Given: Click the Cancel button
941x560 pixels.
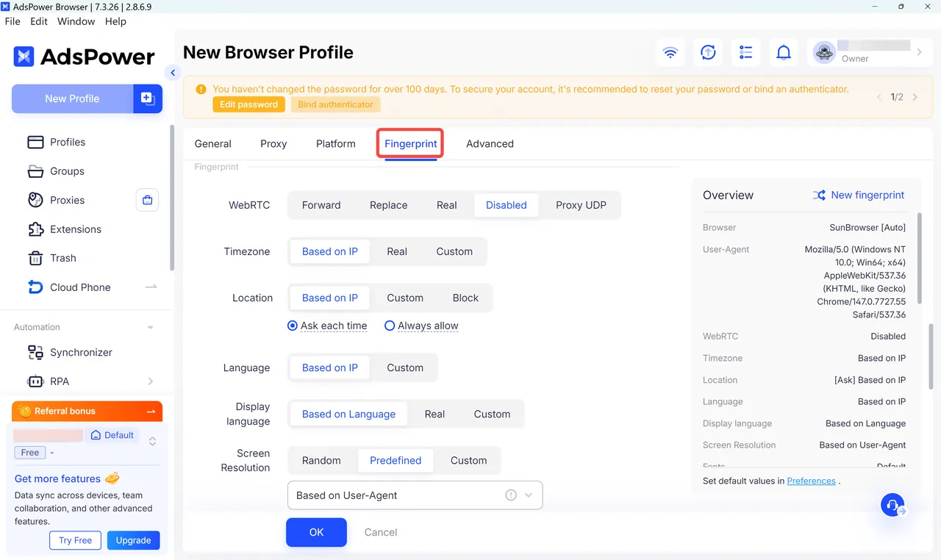Looking at the screenshot, I should click(381, 532).
